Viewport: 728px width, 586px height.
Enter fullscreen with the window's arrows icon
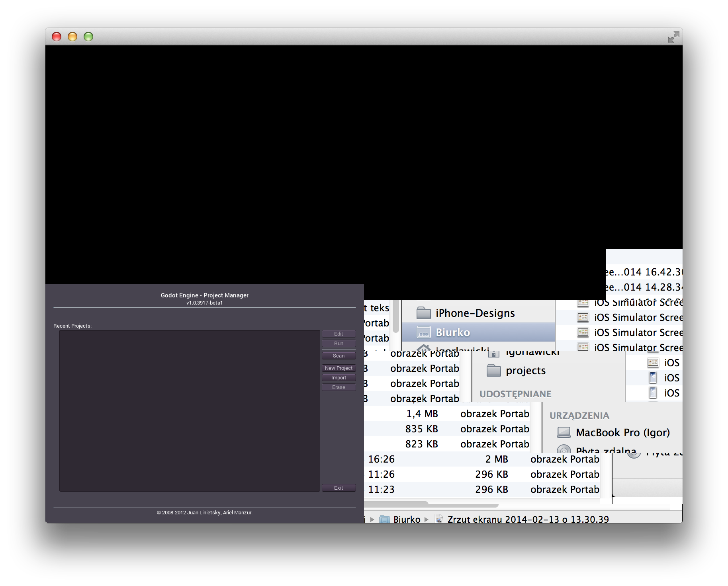[x=673, y=37]
